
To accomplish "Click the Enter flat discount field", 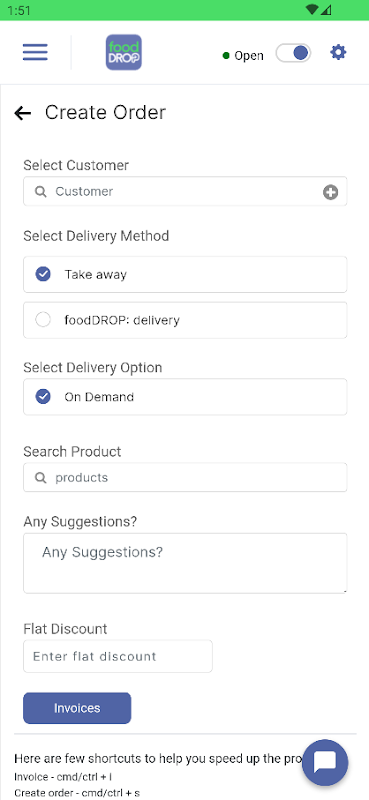I will point(118,656).
